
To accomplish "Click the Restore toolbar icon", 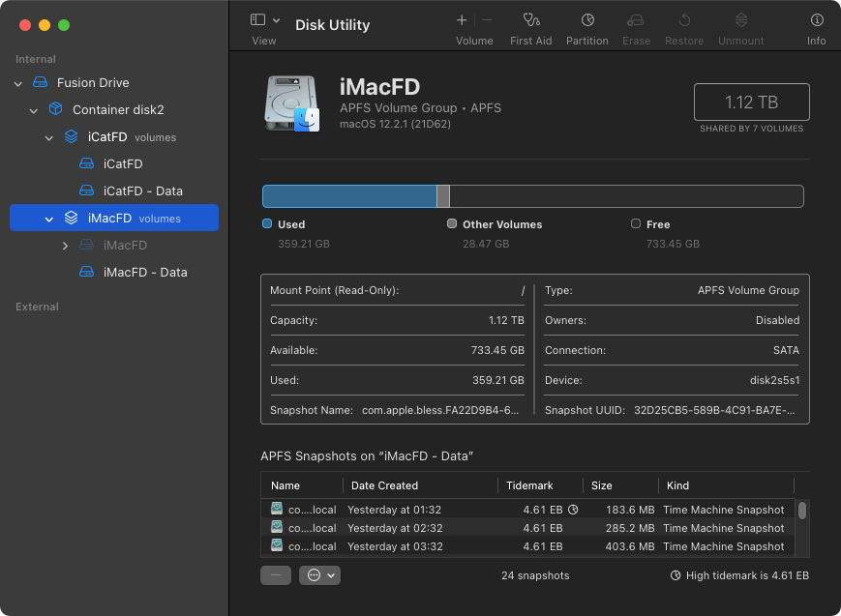I will [684, 20].
